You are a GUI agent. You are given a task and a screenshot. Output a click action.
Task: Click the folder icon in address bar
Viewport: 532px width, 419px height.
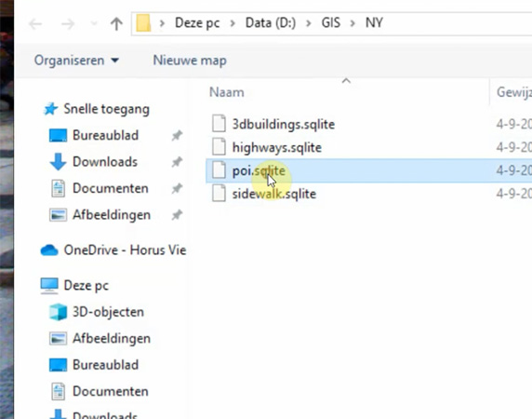pos(143,23)
